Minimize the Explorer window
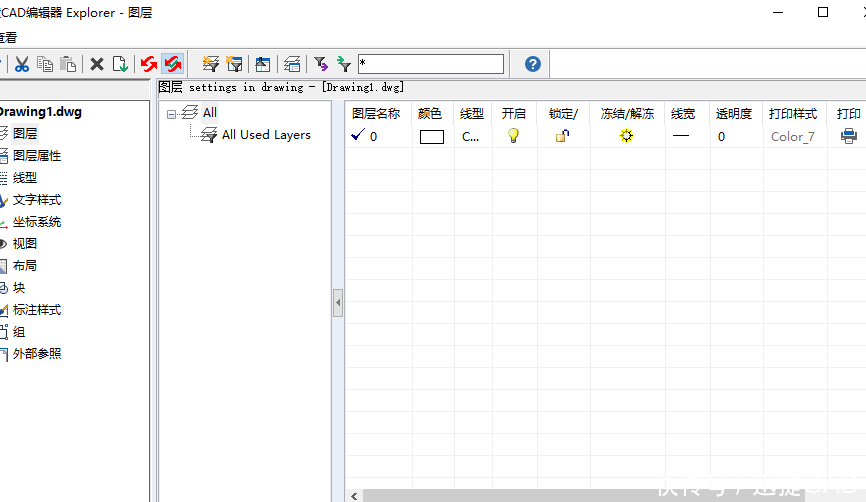Image resolution: width=866 pixels, height=502 pixels. [778, 12]
